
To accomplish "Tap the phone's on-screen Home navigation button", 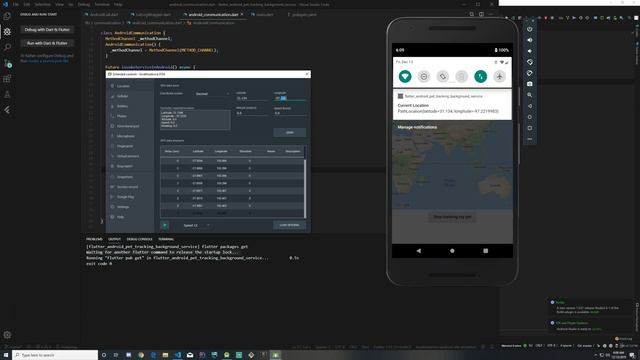I will (452, 251).
